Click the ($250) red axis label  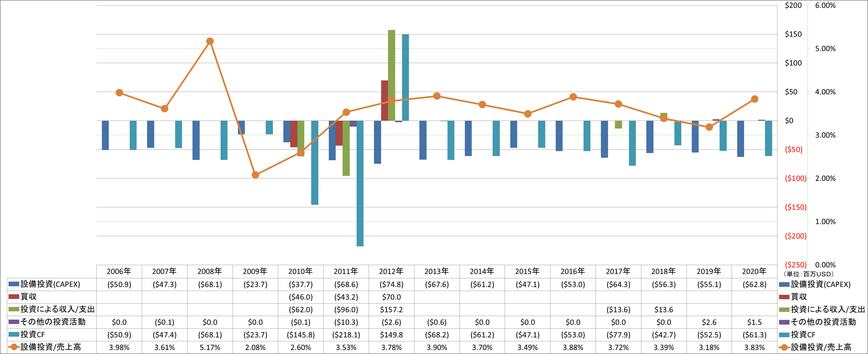796,265
